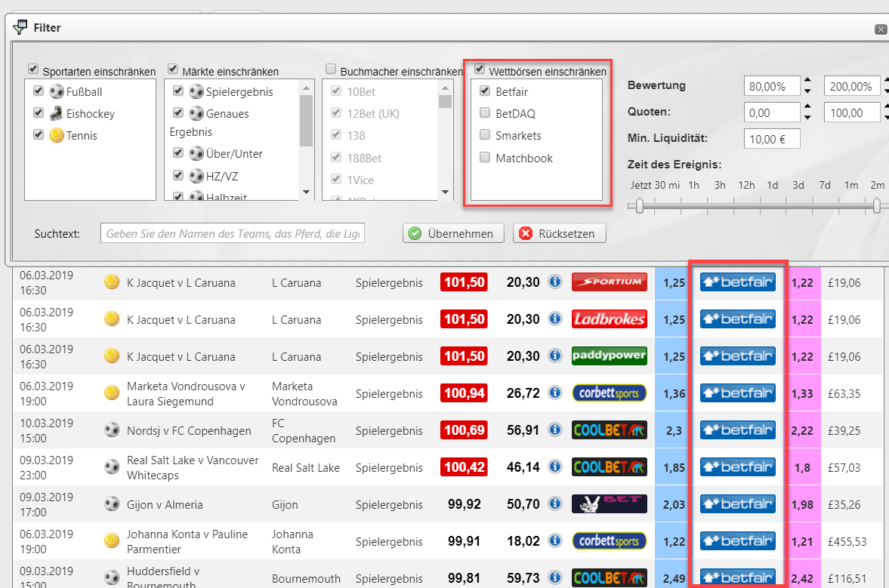Viewport: 889px width, 588px height.
Task: Click the down arrow of Märkte list scrollbar
Action: pos(306,192)
